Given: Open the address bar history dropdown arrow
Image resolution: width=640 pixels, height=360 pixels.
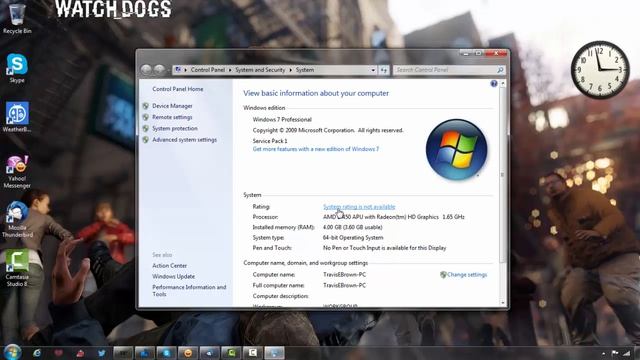Looking at the screenshot, I should [x=373, y=70].
